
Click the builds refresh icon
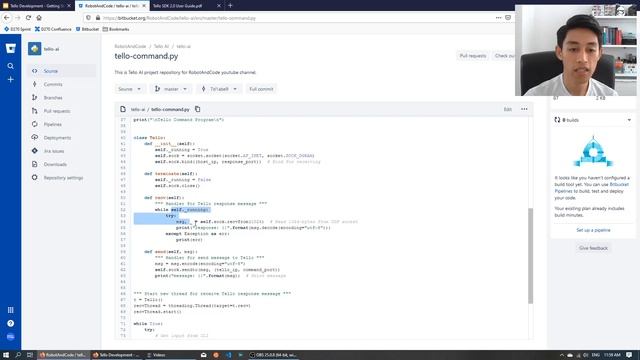tap(557, 120)
